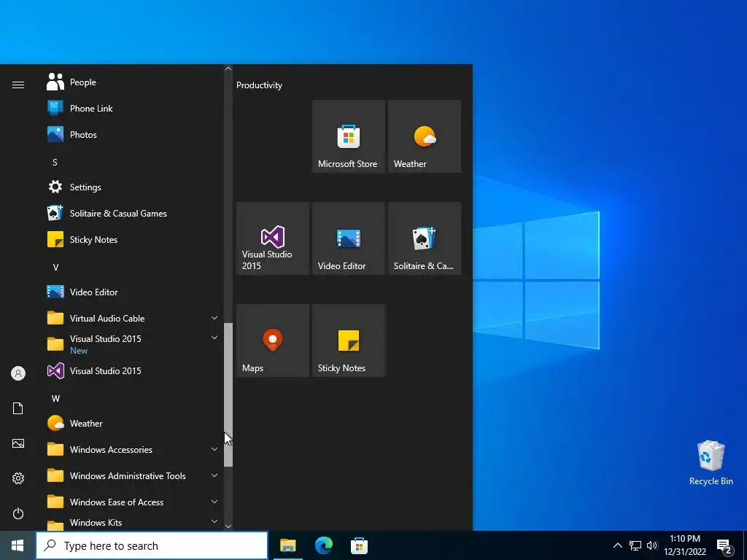This screenshot has width=747, height=560.
Task: Click the V letter header
Action: 55,267
